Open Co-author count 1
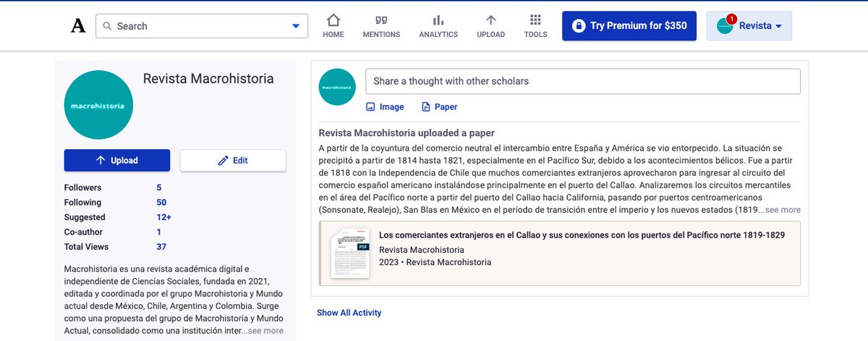 tap(159, 232)
